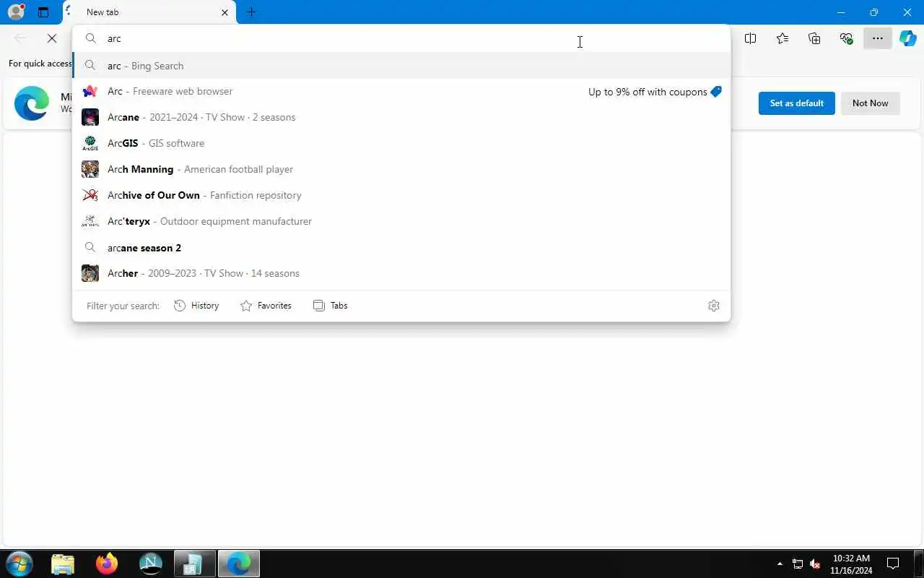Screen dimensions: 924x578
Task: Choose the Arc Freeware web browser suggestion
Action: pos(401,92)
